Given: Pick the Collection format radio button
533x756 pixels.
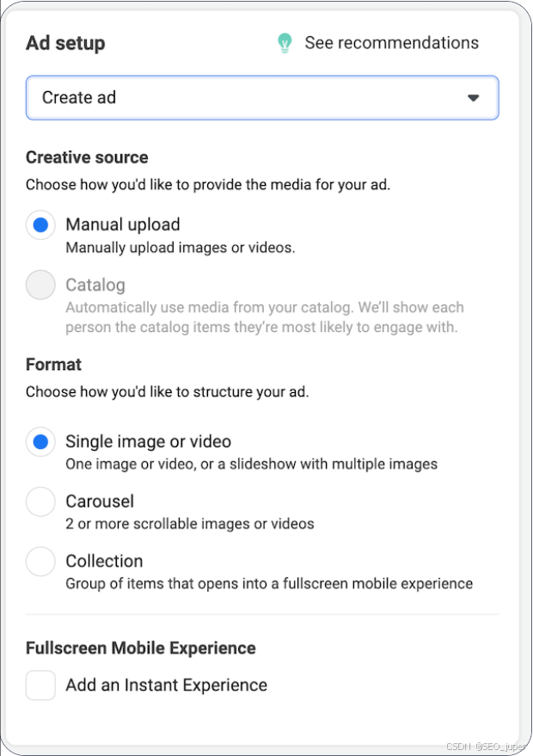Looking at the screenshot, I should [40, 562].
